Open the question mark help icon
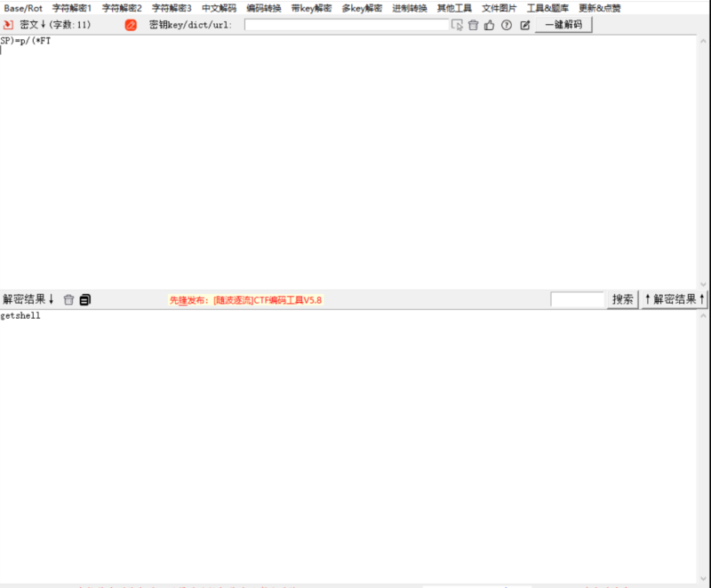The height and width of the screenshot is (588, 711). click(507, 25)
